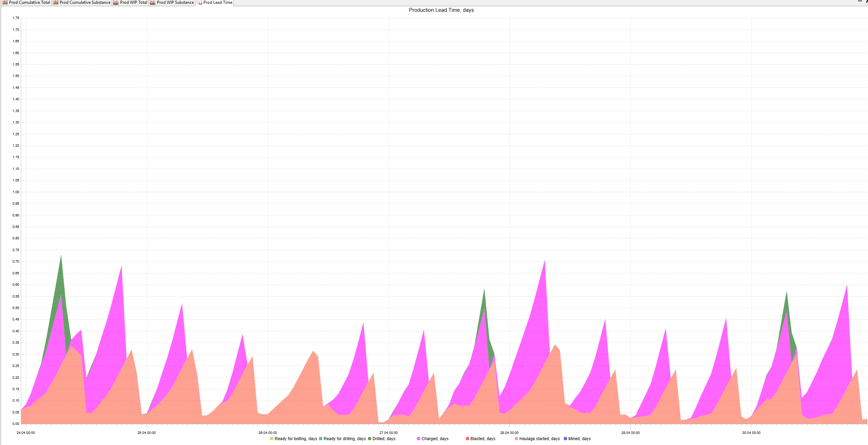Click the 'Haulage started, days' legend label

(x=540, y=439)
